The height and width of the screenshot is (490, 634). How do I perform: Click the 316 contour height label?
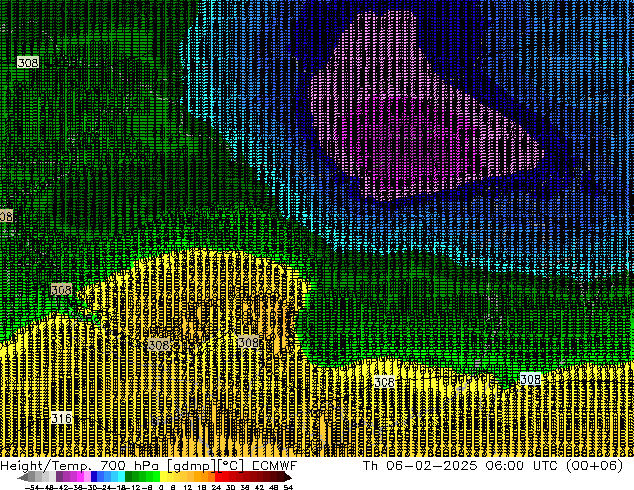coord(61,418)
